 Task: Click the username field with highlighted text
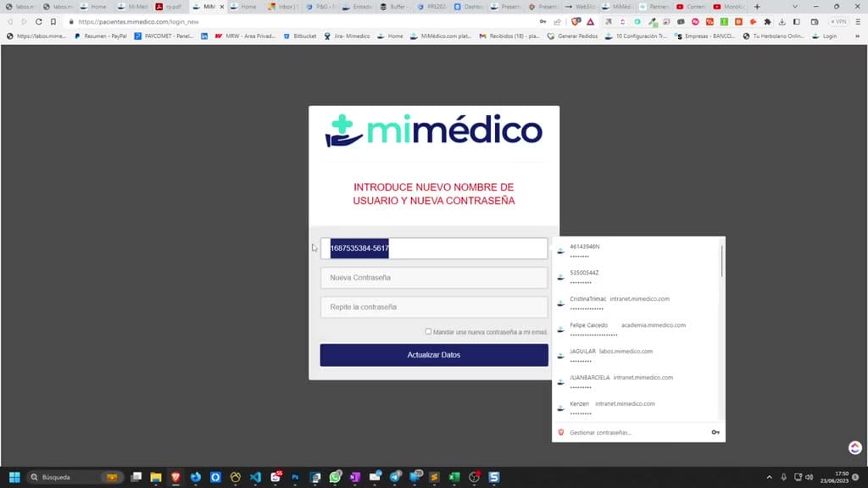coord(434,248)
